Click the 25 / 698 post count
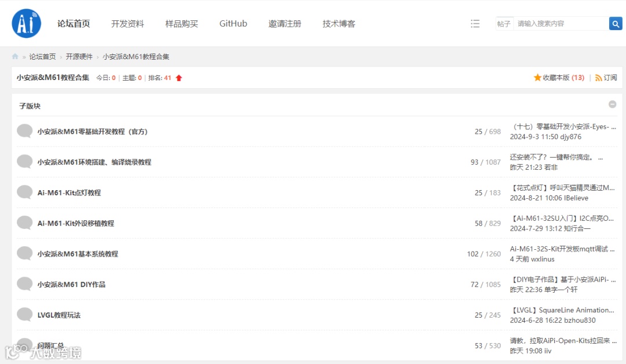This screenshot has height=364, width=626. pyautogui.click(x=487, y=132)
